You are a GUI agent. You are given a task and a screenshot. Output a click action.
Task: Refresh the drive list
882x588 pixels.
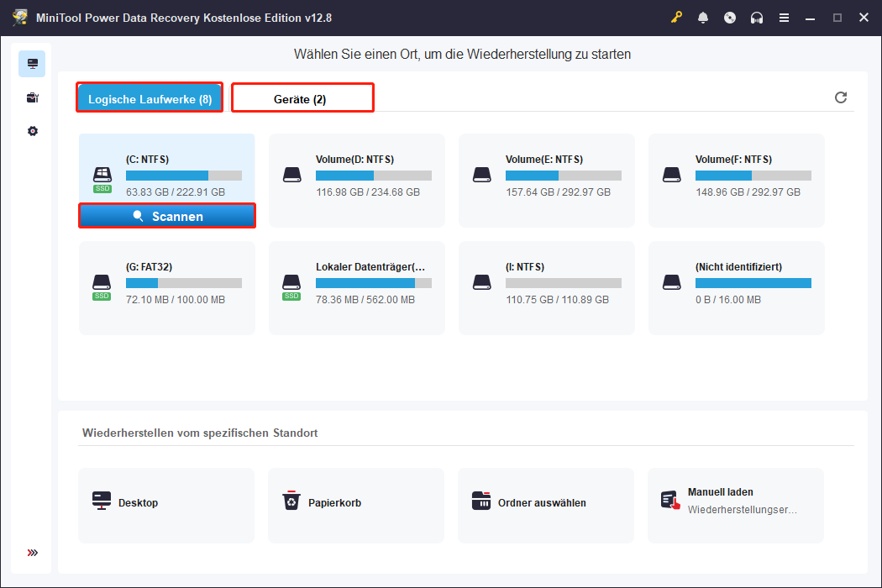(840, 97)
